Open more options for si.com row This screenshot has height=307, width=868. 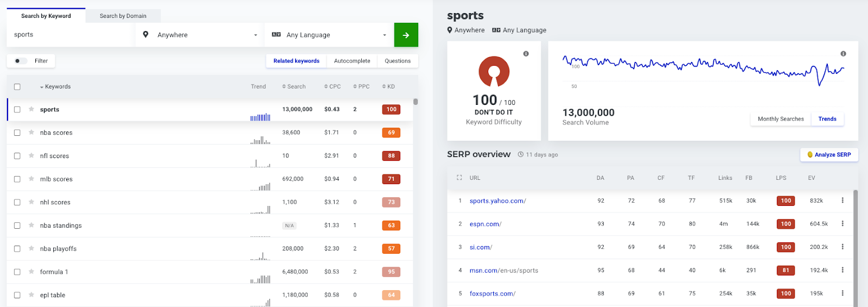tap(843, 247)
